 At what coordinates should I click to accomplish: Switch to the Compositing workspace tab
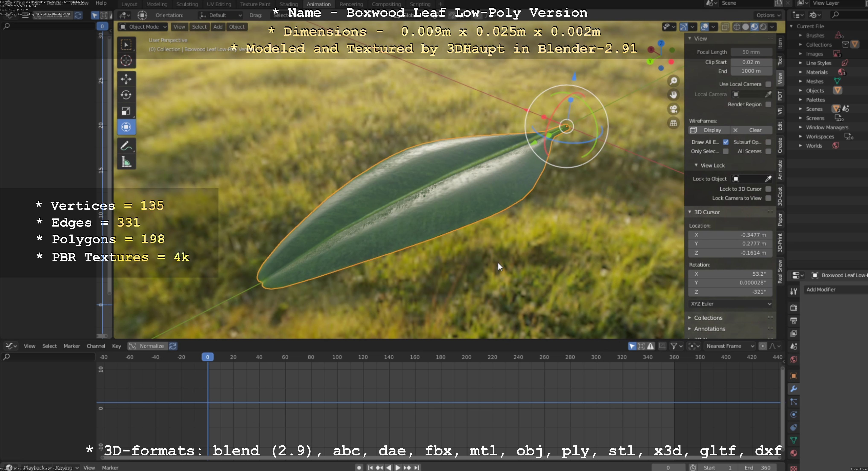pos(386,4)
